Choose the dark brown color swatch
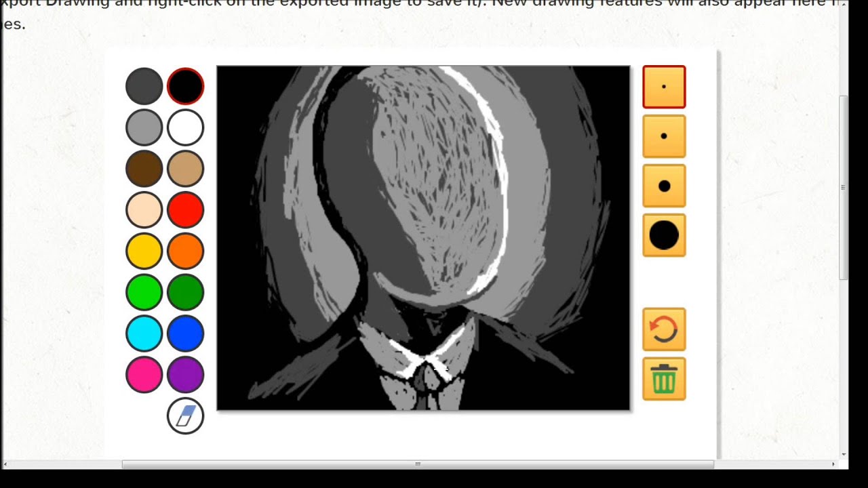The height and width of the screenshot is (488, 868). (144, 169)
